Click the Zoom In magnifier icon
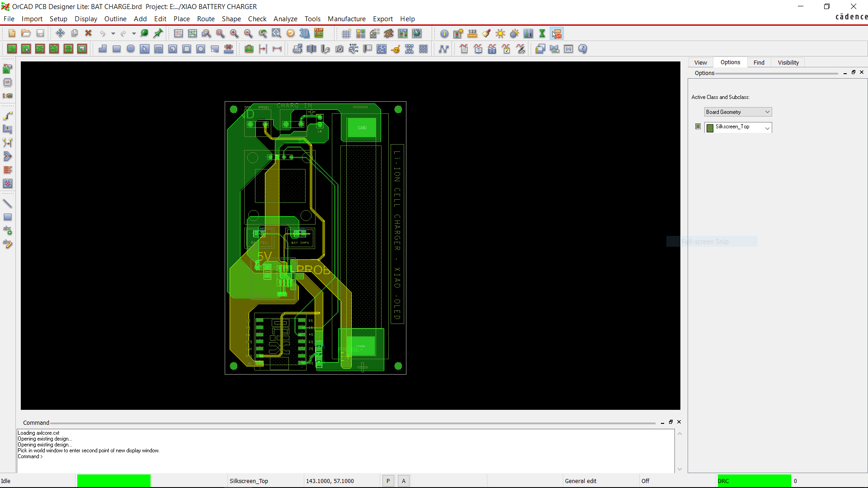 [x=234, y=33]
